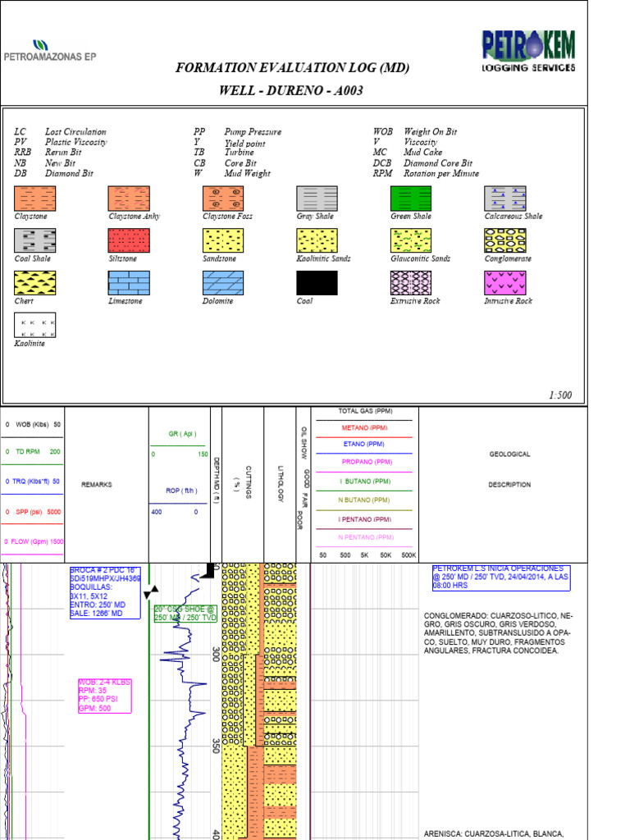Select the Conglomerate pattern swatch
The height and width of the screenshot is (840, 630).
[x=505, y=240]
